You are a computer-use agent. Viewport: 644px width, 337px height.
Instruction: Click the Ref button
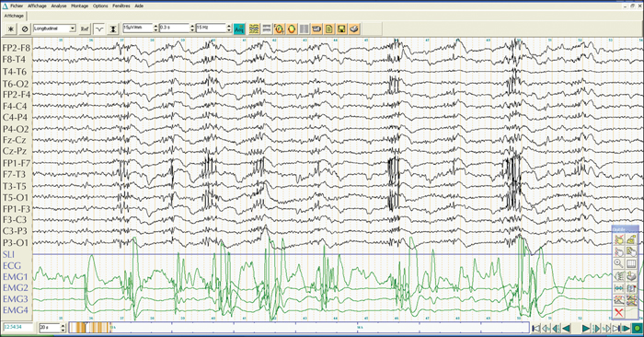[85, 29]
